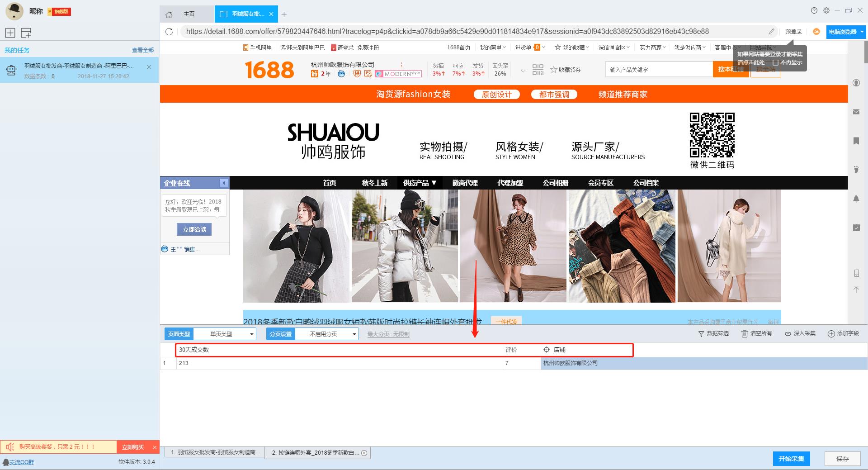Viewport: 868px width, 470px height.
Task: Click the user avatar picture
Action: [x=14, y=11]
